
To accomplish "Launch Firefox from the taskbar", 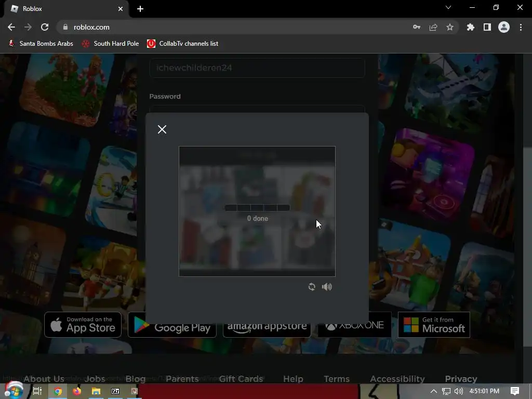I will (77, 391).
